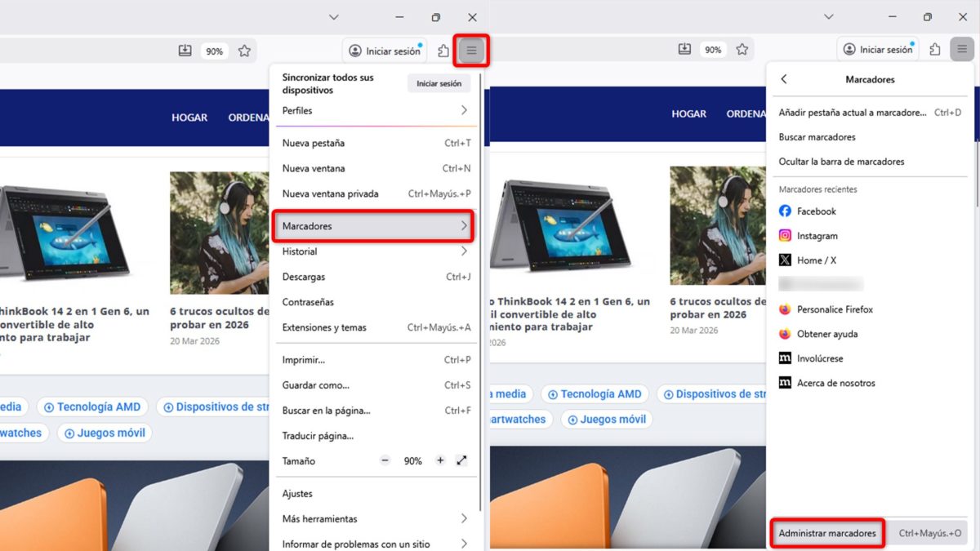980x551 pixels.
Task: Click Iniciar sesión button in sync menu
Action: point(439,83)
